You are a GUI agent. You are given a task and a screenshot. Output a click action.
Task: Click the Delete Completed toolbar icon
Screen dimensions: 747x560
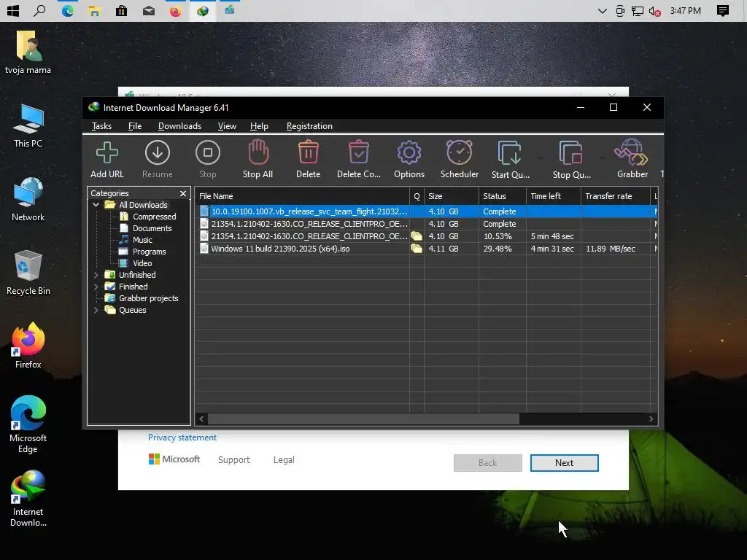pos(359,152)
